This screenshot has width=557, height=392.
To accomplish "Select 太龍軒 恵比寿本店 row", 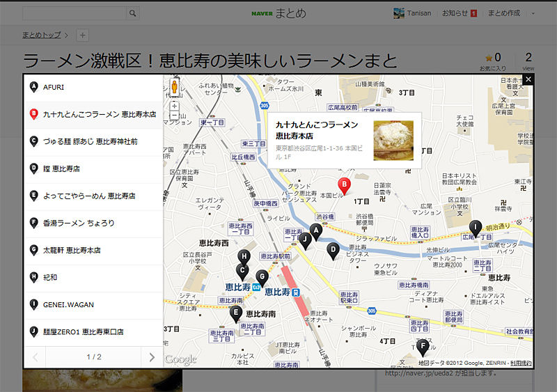I will tap(94, 250).
